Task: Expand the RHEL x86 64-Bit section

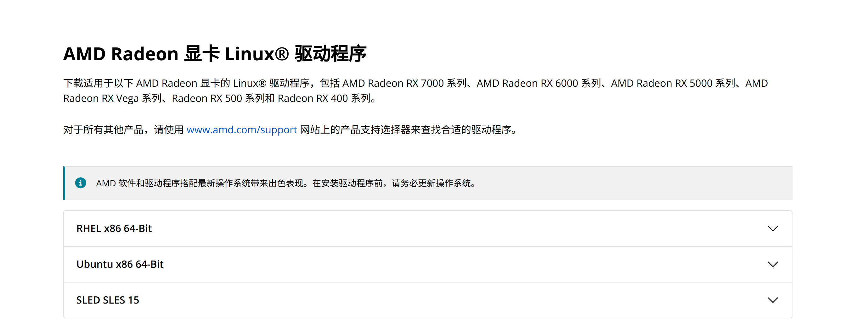Action: (x=428, y=228)
